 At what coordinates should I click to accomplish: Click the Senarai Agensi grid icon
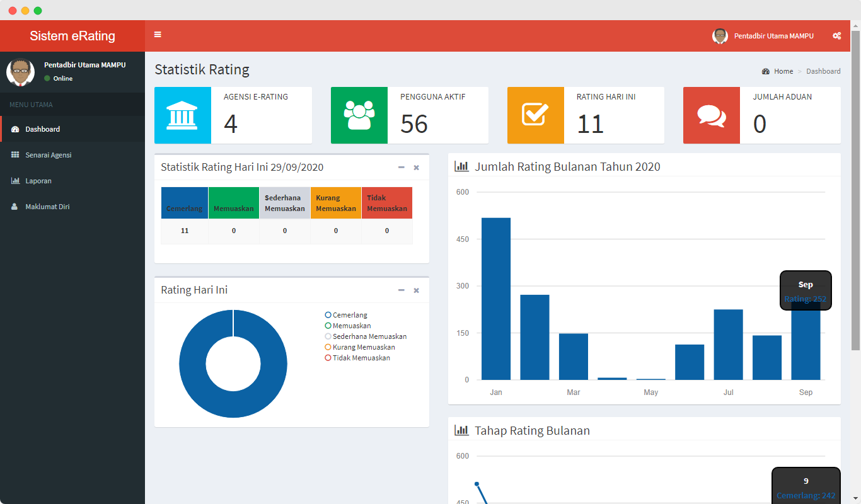click(x=15, y=155)
